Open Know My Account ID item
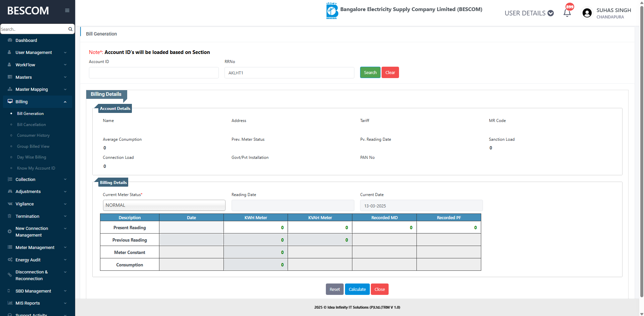Screen dimensions: 644x316 [36, 168]
